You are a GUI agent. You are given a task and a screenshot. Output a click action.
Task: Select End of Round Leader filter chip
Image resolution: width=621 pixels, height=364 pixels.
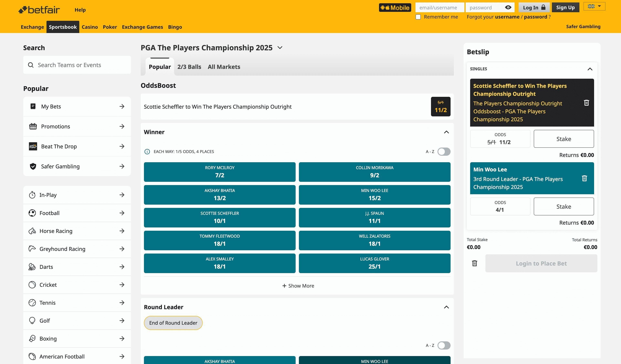(x=173, y=323)
